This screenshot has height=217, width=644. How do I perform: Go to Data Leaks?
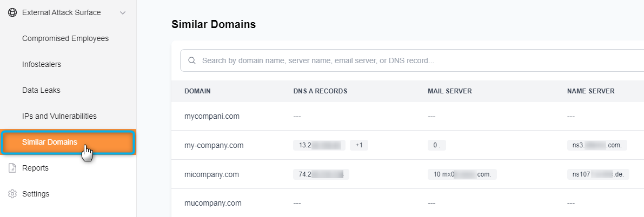[x=41, y=90]
